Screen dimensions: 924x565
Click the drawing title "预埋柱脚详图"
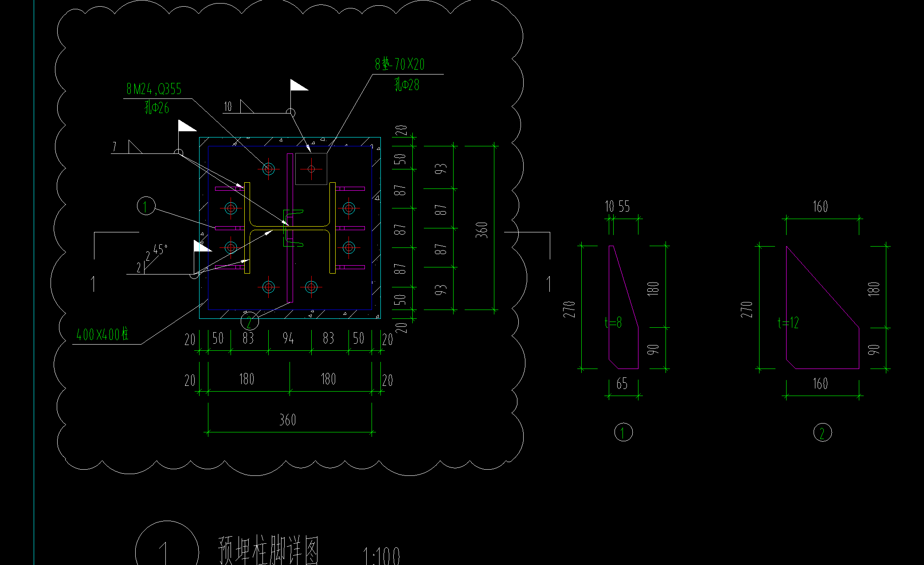pyautogui.click(x=269, y=550)
